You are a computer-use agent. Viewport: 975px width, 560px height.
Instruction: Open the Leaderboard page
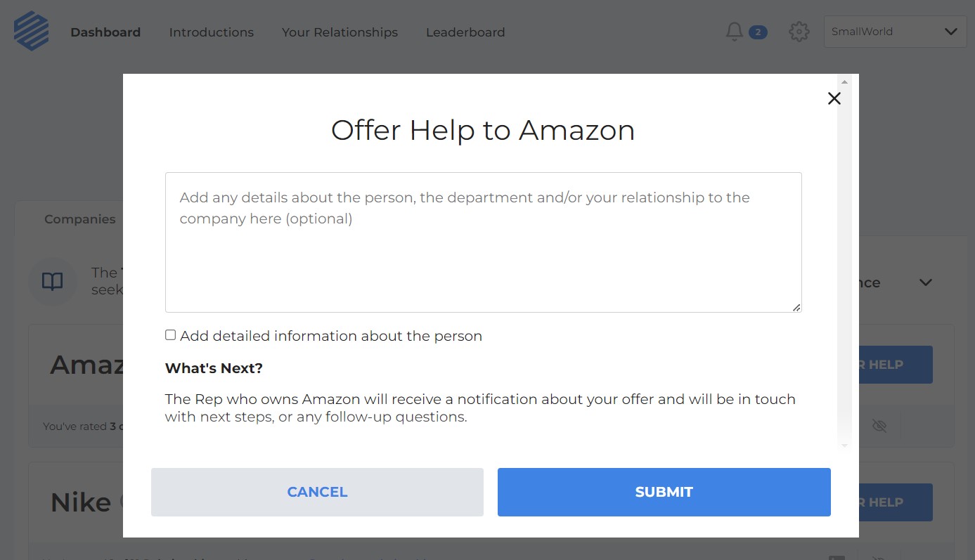(465, 32)
